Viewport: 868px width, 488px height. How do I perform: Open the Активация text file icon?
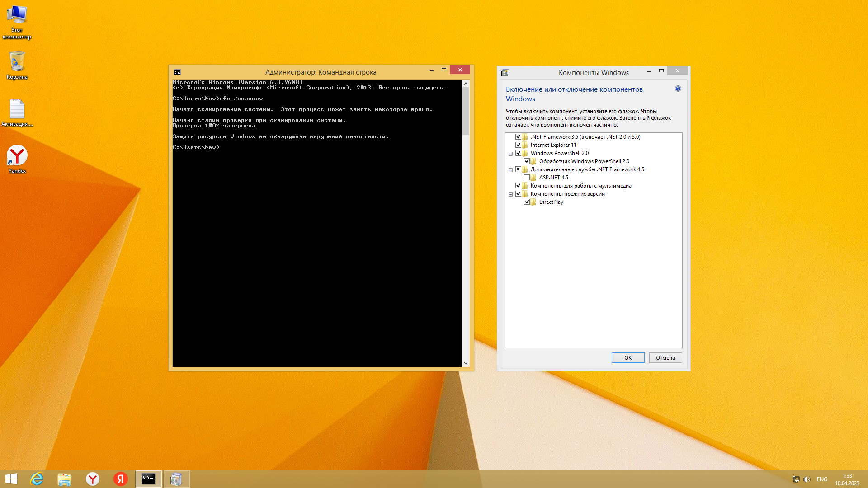17,110
